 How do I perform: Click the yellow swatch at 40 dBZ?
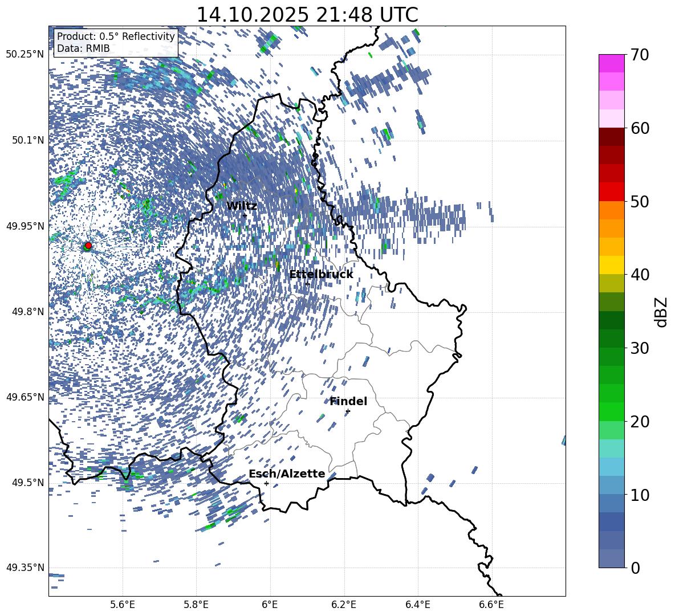(x=612, y=265)
